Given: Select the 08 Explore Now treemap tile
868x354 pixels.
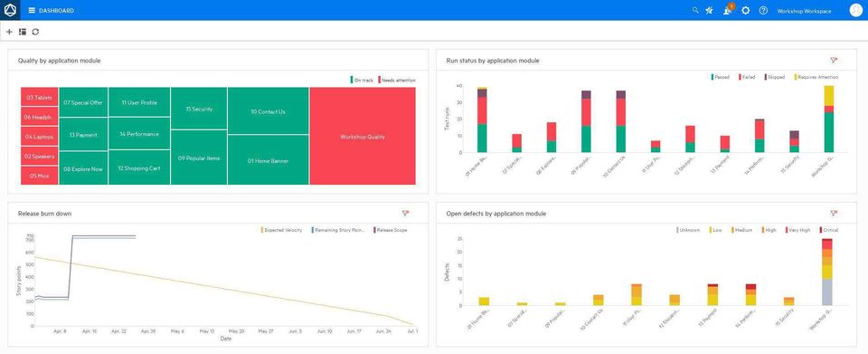Looking at the screenshot, I should tap(83, 168).
